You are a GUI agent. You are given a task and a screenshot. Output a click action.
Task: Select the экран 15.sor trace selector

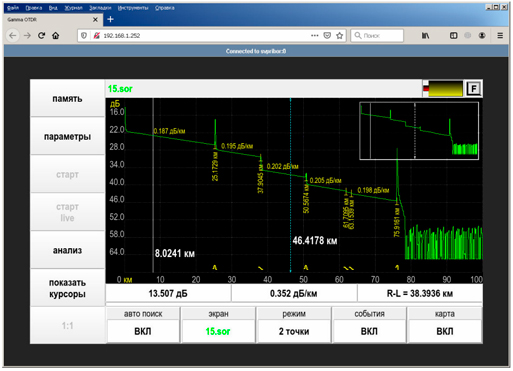(218, 331)
